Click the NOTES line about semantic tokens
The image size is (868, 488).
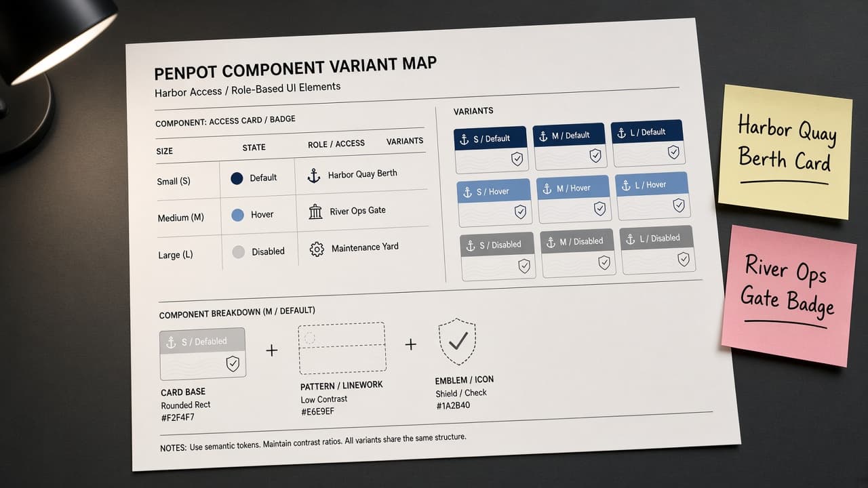click(x=313, y=443)
